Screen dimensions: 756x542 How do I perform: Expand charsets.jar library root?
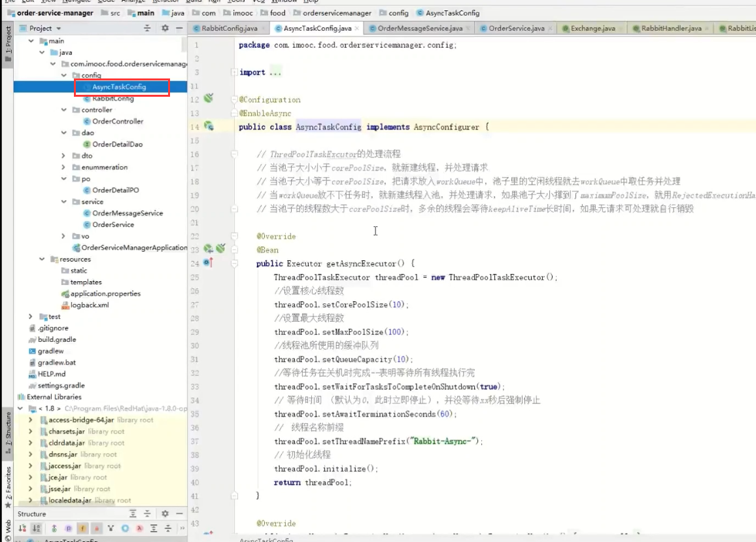[x=31, y=432]
